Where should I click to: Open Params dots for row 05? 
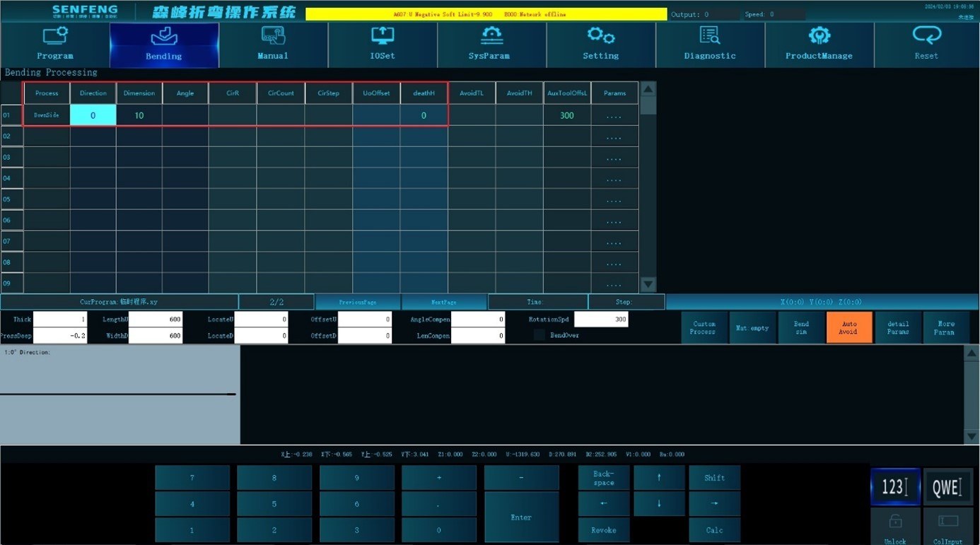point(614,199)
